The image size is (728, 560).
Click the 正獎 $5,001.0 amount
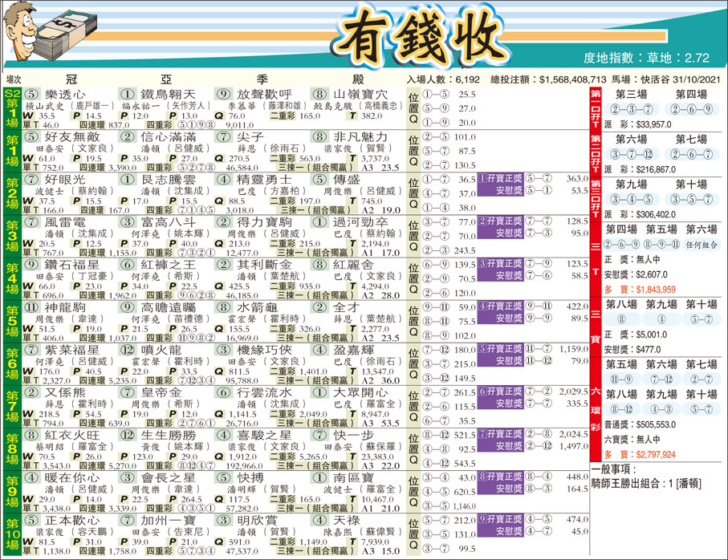(636, 335)
